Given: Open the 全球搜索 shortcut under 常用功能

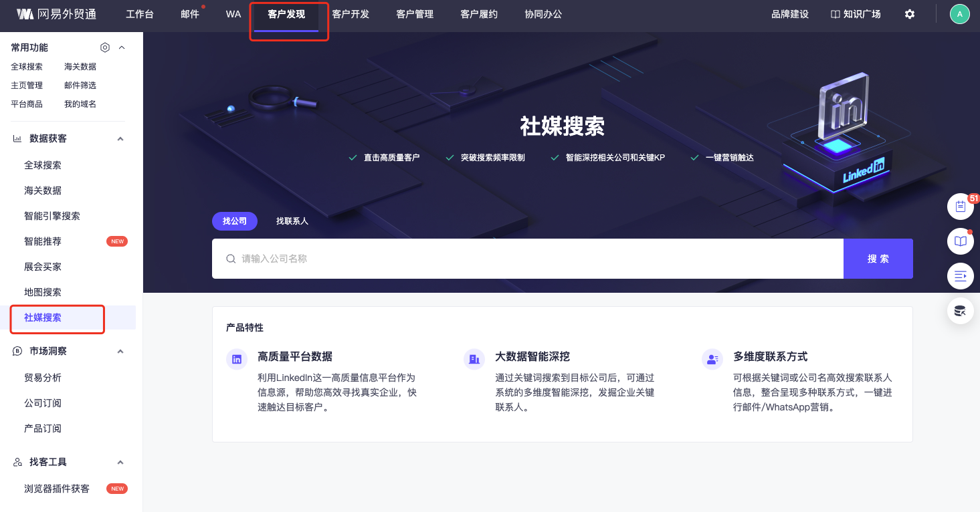Looking at the screenshot, I should [27, 67].
